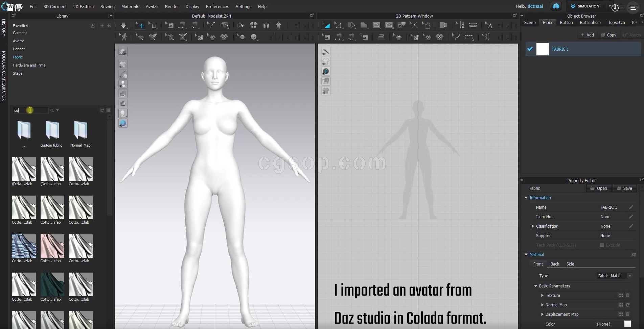Click the Internal Polygon/Line pattern tool
Image resolution: width=644 pixels, height=329 pixels.
click(x=376, y=25)
